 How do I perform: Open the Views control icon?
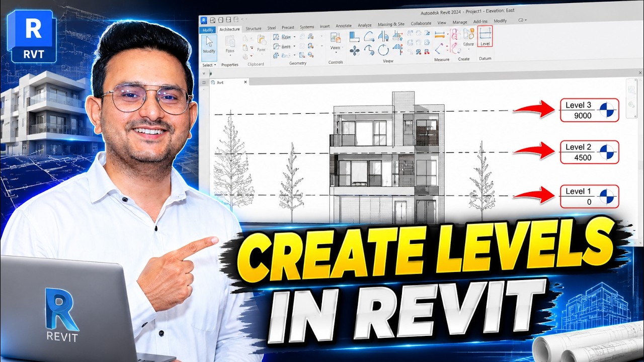(336, 38)
